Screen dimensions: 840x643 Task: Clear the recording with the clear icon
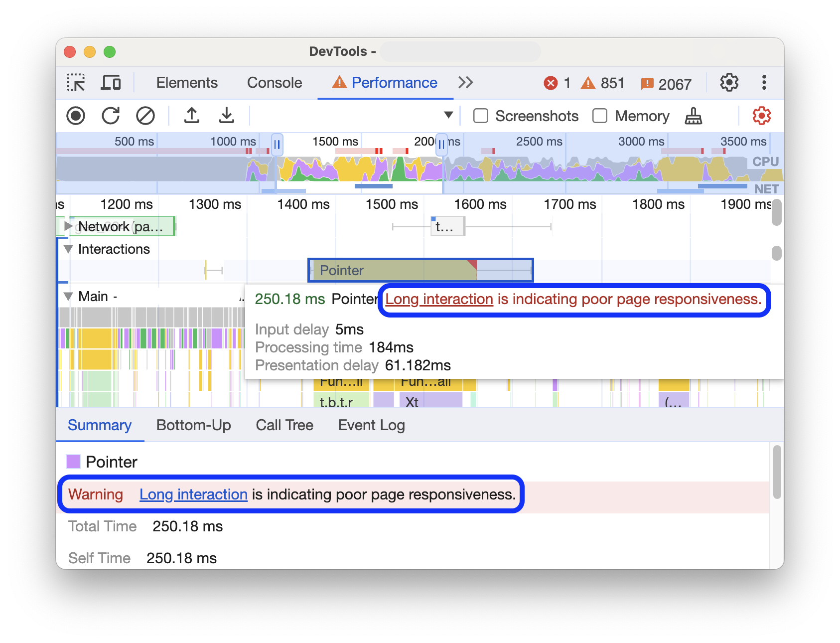coord(145,116)
